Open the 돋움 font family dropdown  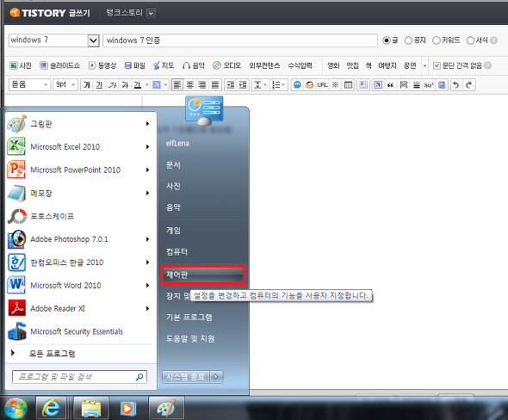tap(29, 85)
